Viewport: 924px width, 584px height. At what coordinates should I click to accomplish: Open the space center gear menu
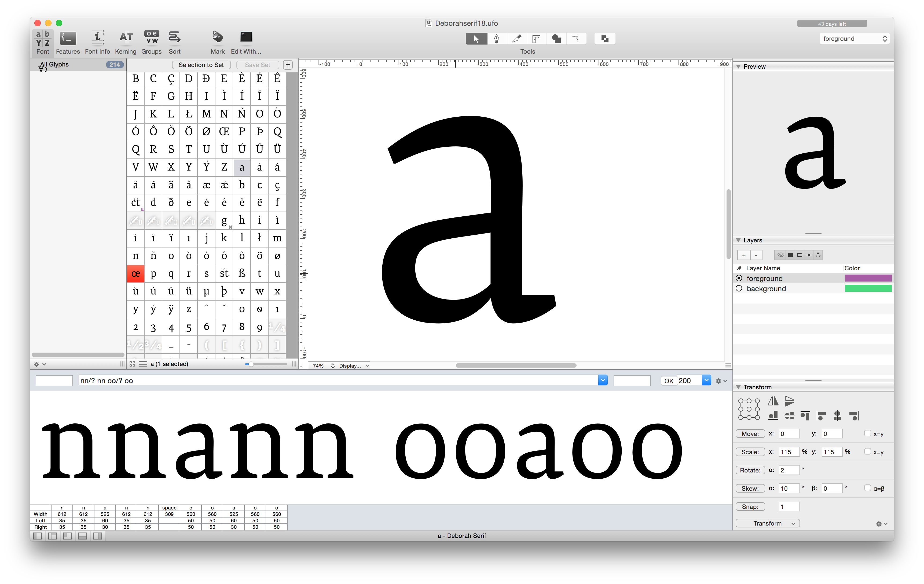point(721,381)
